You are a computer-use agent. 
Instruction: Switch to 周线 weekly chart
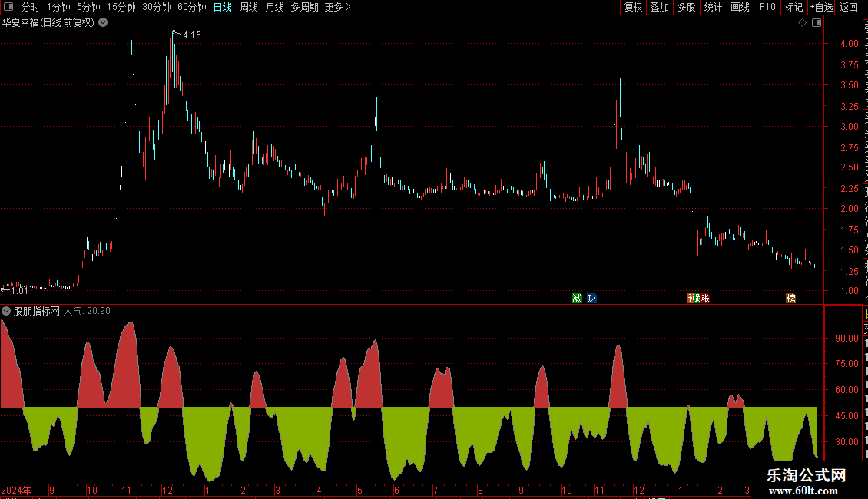point(249,7)
